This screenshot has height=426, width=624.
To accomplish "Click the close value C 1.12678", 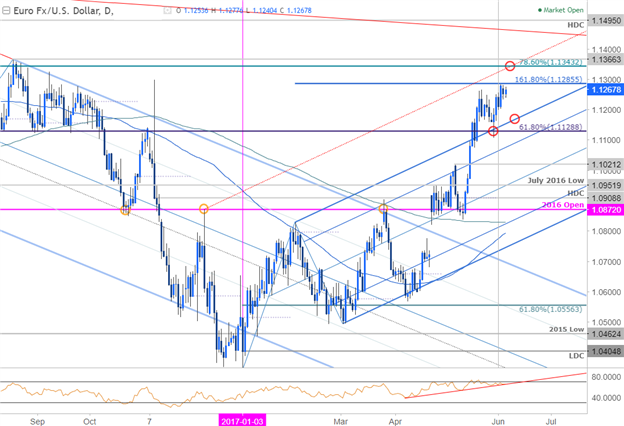I will click(x=296, y=11).
